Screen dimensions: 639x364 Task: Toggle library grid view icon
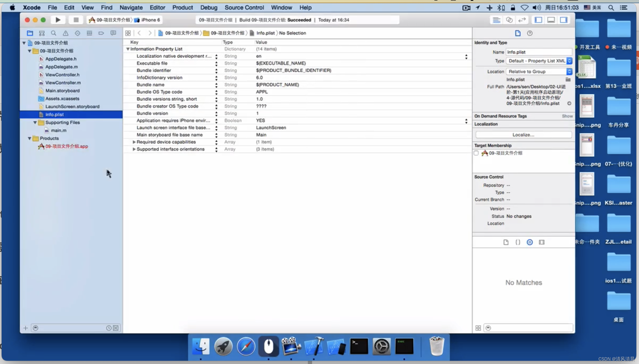point(478,328)
